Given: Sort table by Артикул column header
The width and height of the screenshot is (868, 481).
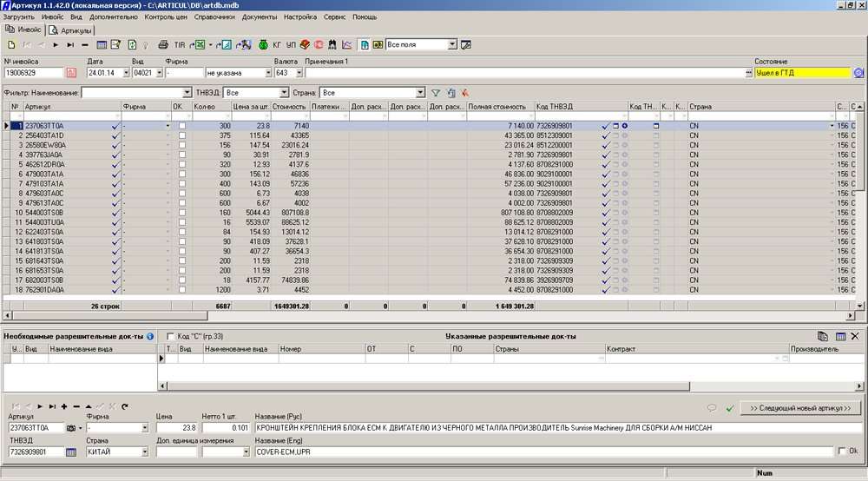Looking at the screenshot, I should [x=72, y=107].
